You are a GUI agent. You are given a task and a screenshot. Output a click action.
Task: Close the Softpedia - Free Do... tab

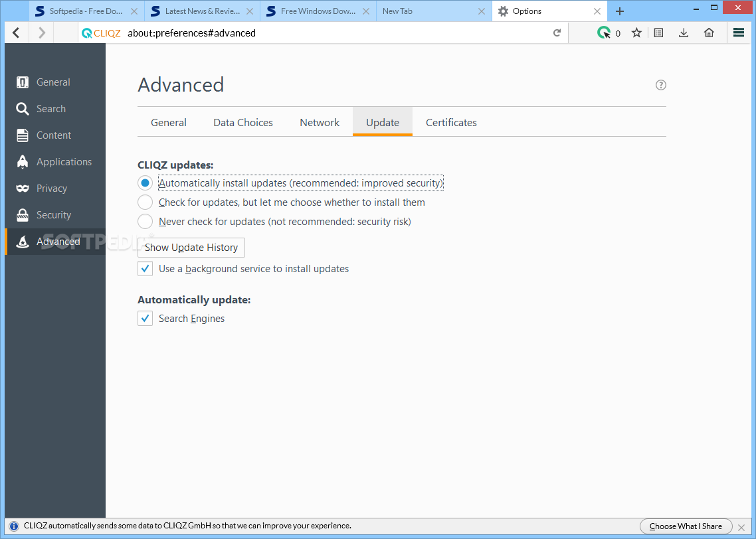(x=134, y=11)
